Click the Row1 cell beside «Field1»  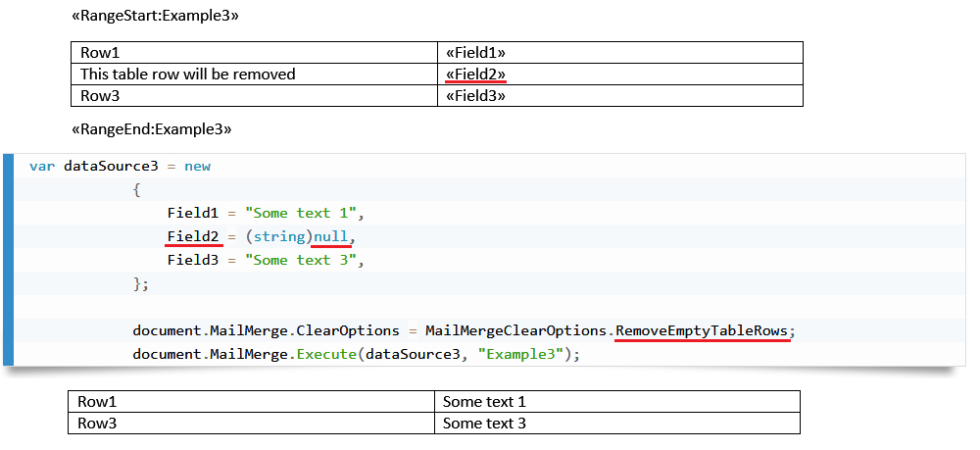[x=100, y=53]
